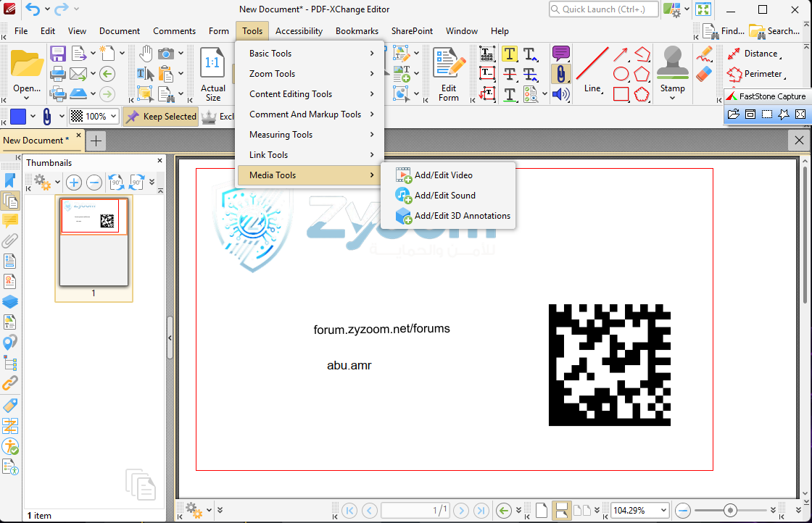Click the Stamp tool icon
The image size is (812, 523).
[672, 63]
